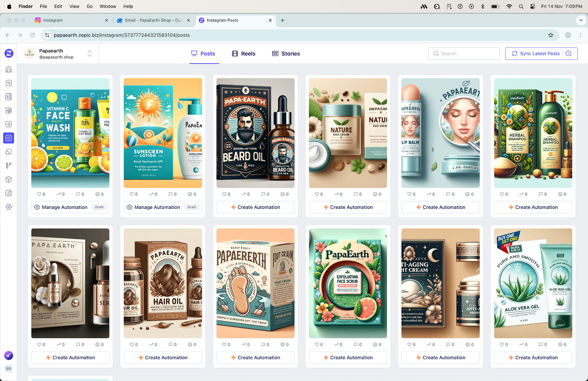Click the share arrow icon under Sunscreen Lotion post
The image size is (588, 381).
(151, 194)
